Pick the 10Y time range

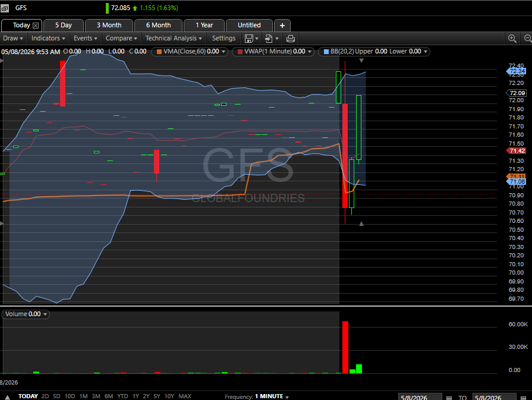pyautogui.click(x=169, y=396)
